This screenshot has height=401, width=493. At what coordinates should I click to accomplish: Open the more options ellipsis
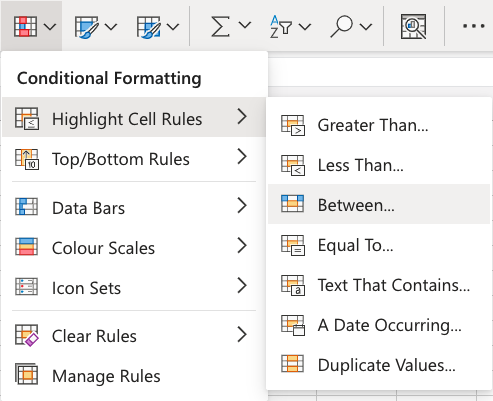[473, 26]
